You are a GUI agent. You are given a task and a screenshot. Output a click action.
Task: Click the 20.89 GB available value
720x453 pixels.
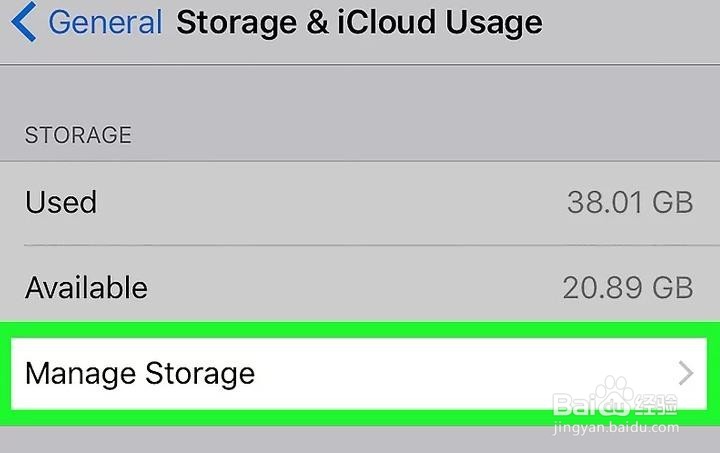coord(627,288)
